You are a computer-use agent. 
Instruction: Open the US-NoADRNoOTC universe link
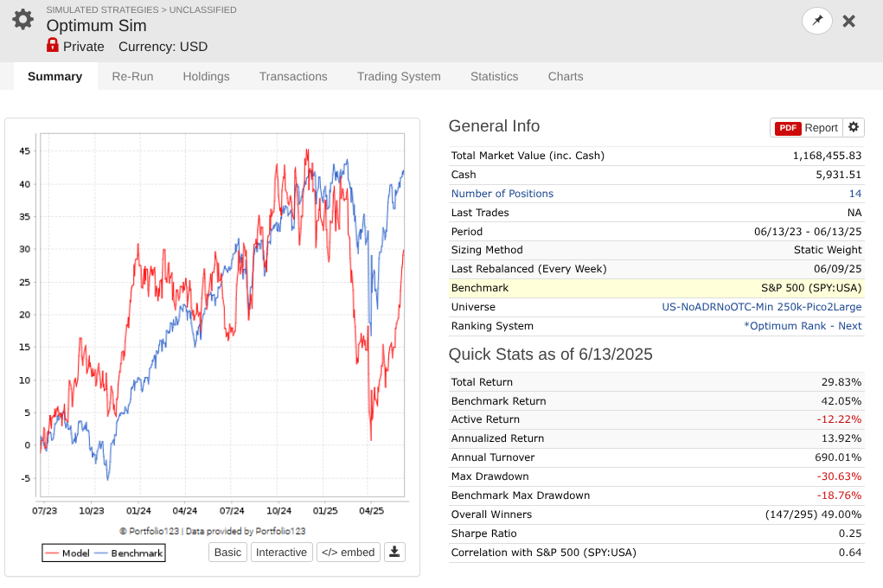pos(761,307)
